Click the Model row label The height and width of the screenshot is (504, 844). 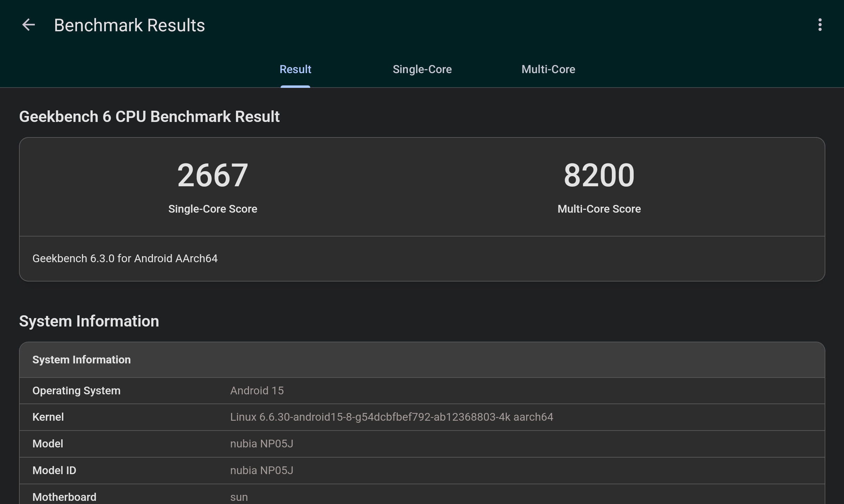(x=47, y=444)
